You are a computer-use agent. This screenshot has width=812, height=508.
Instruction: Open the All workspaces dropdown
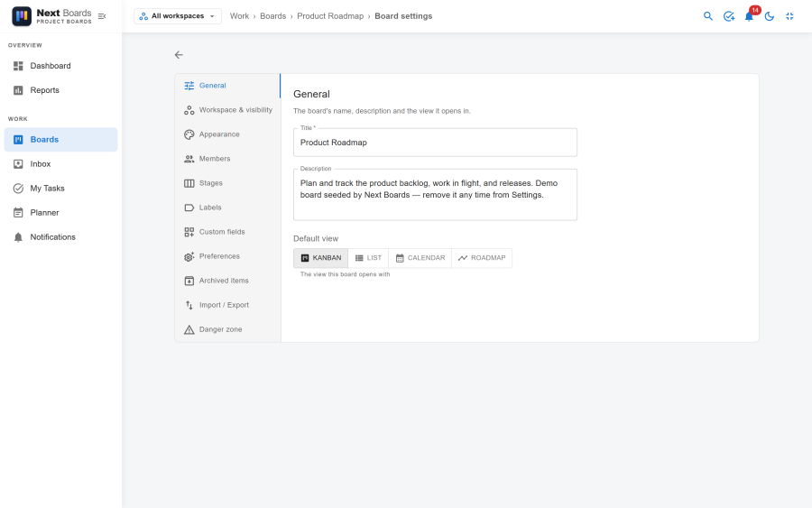point(178,16)
